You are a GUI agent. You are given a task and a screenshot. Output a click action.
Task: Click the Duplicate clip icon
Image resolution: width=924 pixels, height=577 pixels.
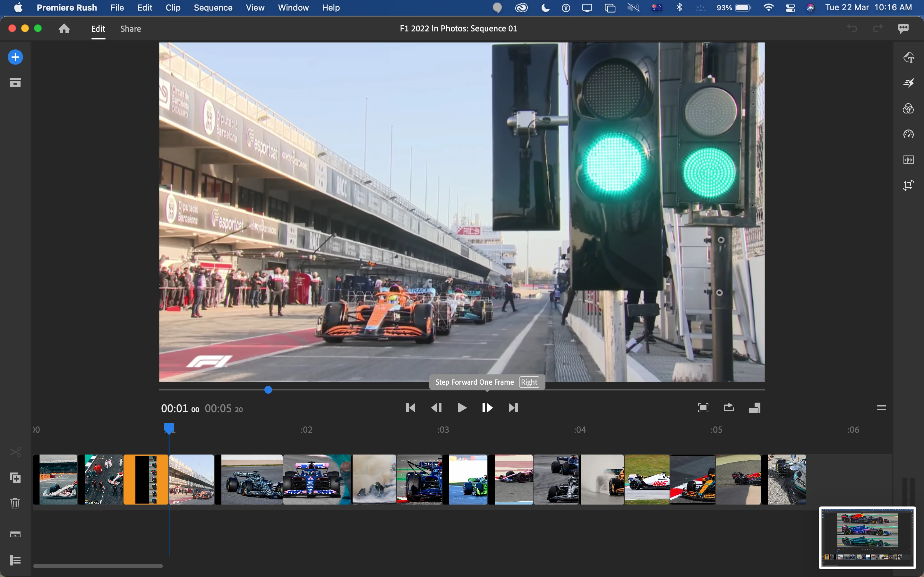coord(15,478)
